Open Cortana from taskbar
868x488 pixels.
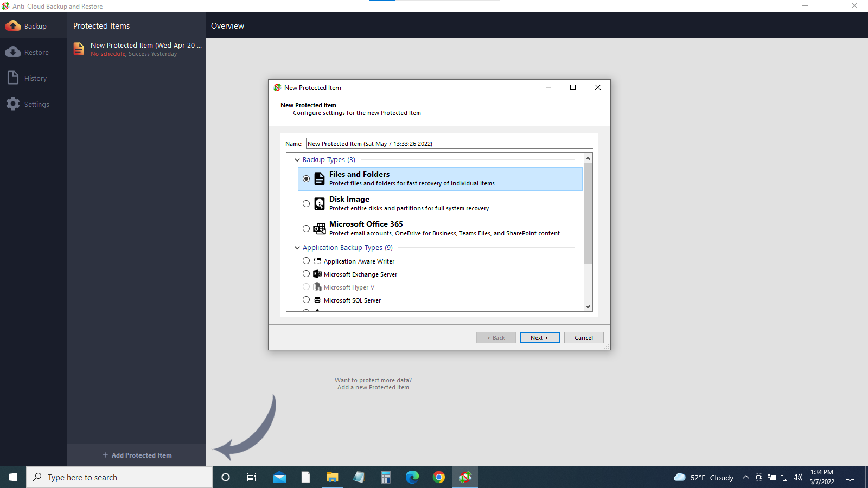[x=226, y=477]
